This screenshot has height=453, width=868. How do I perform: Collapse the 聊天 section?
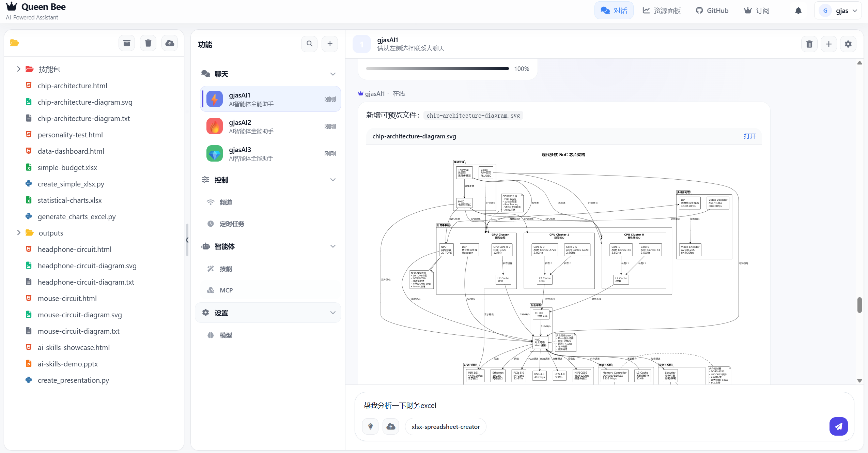point(333,74)
